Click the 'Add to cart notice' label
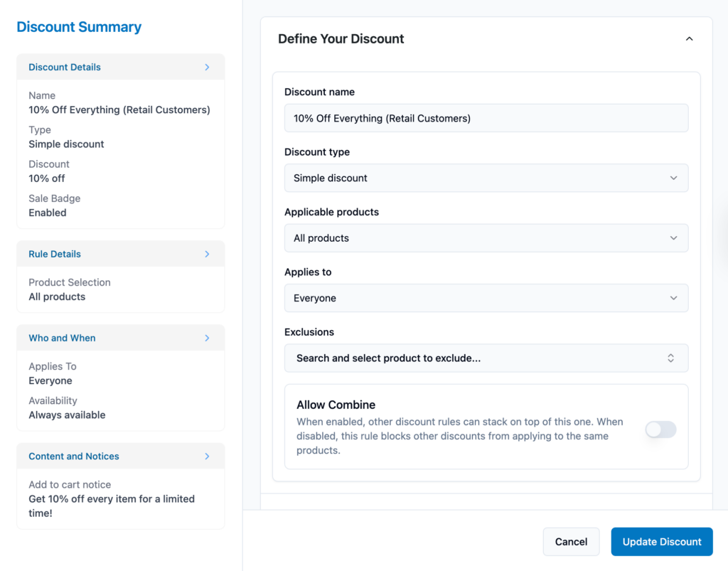This screenshot has height=571, width=728. tap(70, 485)
